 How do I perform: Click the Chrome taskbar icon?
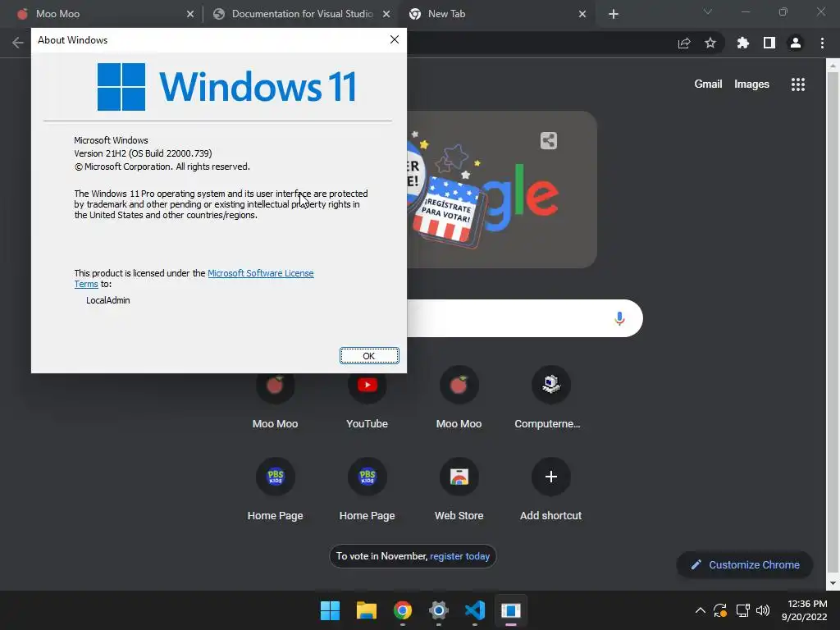click(x=402, y=610)
